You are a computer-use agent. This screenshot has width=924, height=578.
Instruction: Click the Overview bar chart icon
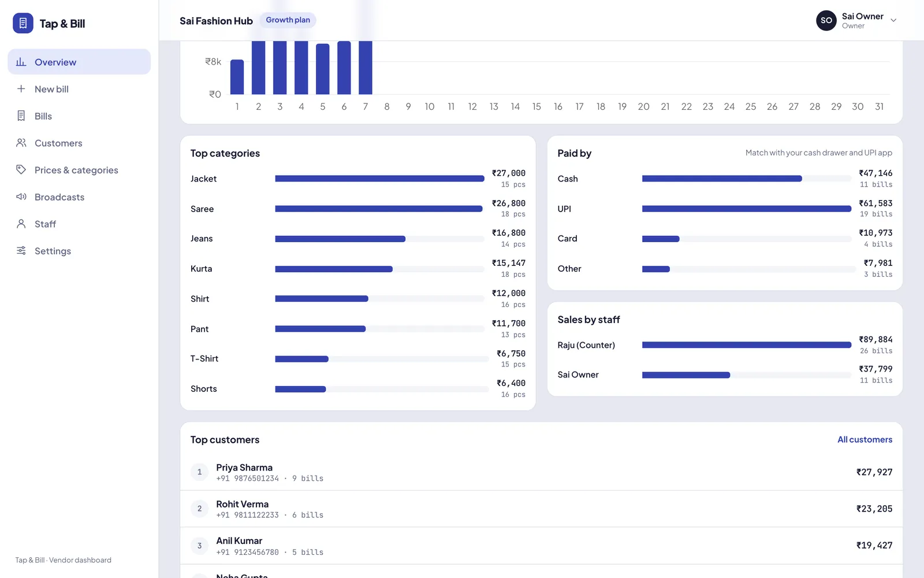21,62
